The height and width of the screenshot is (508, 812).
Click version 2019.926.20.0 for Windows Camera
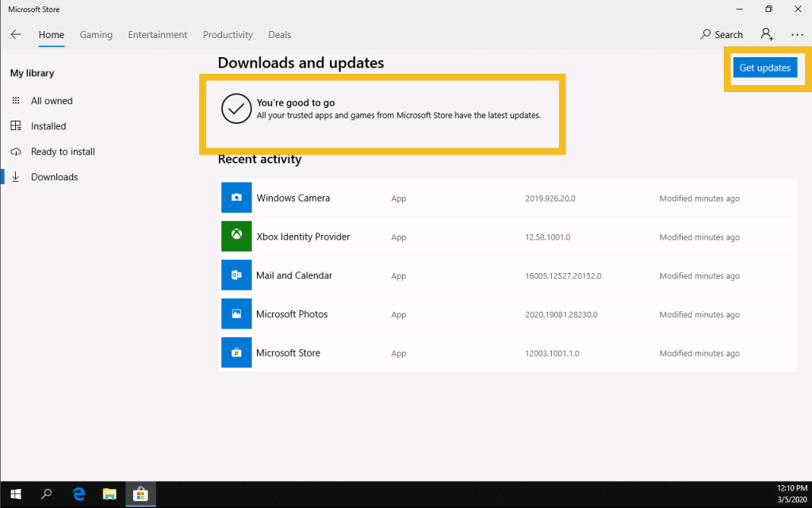[x=550, y=198]
